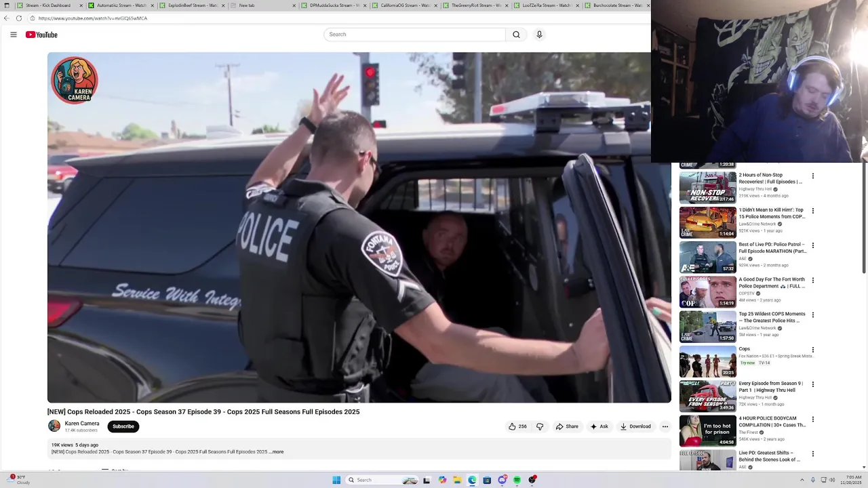Download the video

[x=635, y=426]
